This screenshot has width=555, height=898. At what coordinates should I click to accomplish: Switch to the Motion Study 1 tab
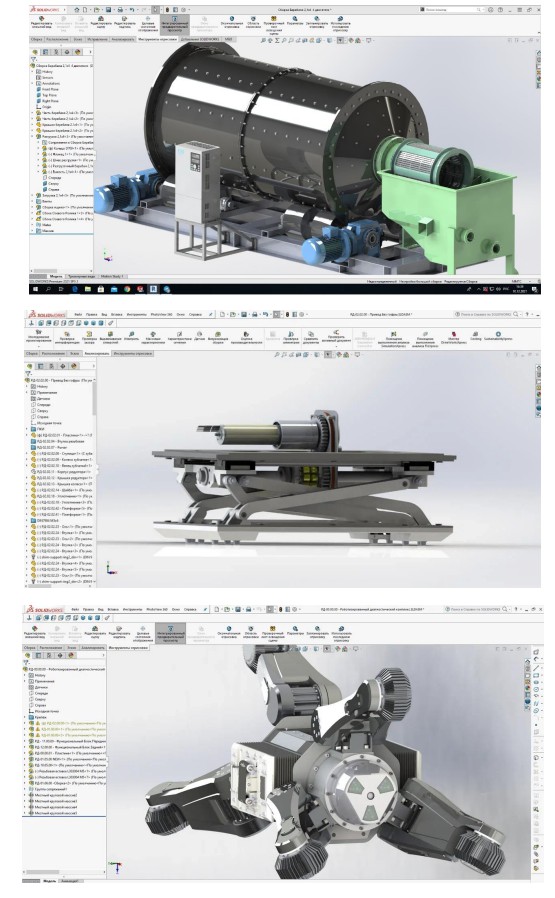(112, 276)
